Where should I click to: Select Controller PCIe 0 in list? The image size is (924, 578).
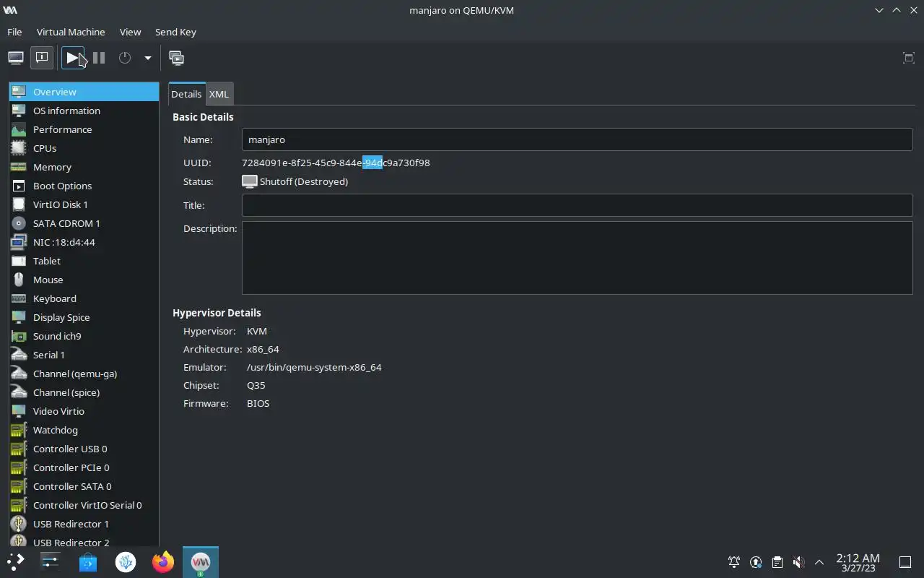84,467
